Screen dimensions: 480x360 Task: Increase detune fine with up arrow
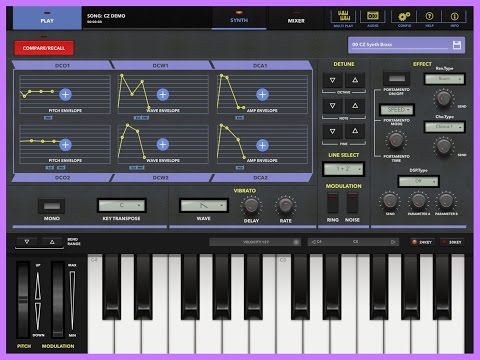[x=355, y=131]
